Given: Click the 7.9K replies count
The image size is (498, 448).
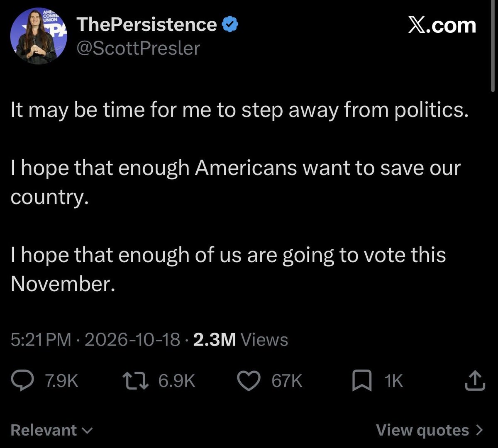Looking at the screenshot, I should (x=61, y=381).
